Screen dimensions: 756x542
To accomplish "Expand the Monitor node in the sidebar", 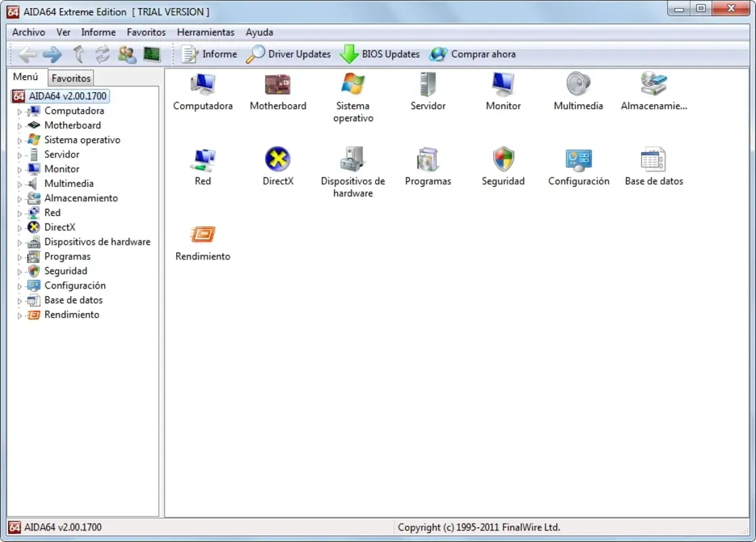I will tap(20, 169).
